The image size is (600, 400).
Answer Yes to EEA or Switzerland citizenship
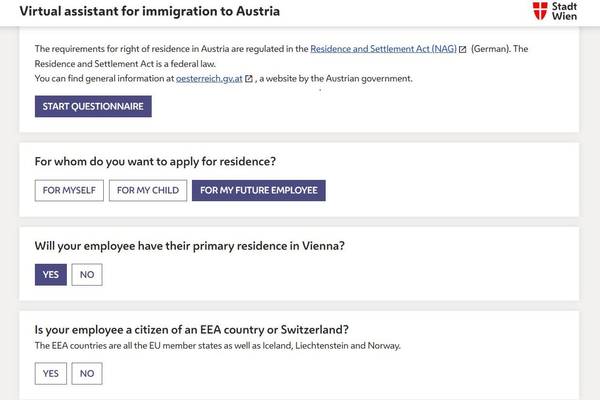coord(50,373)
